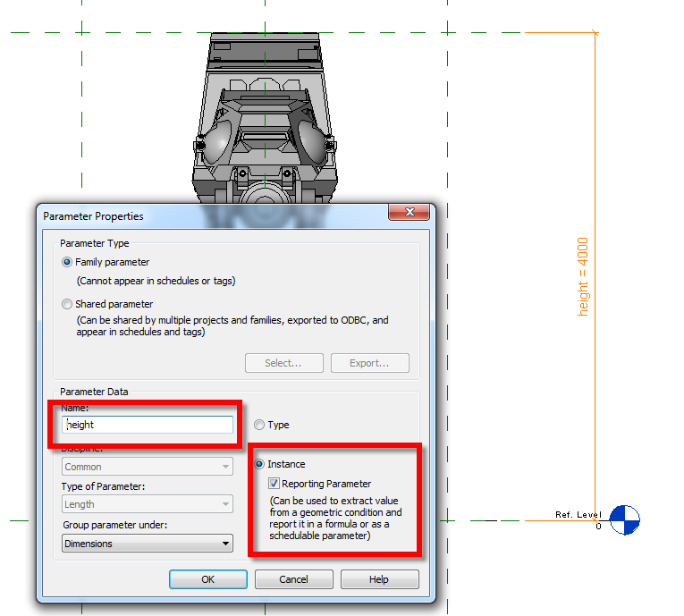This screenshot has height=616, width=684.
Task: Select the Shared parameter radio button
Action: pos(67,304)
